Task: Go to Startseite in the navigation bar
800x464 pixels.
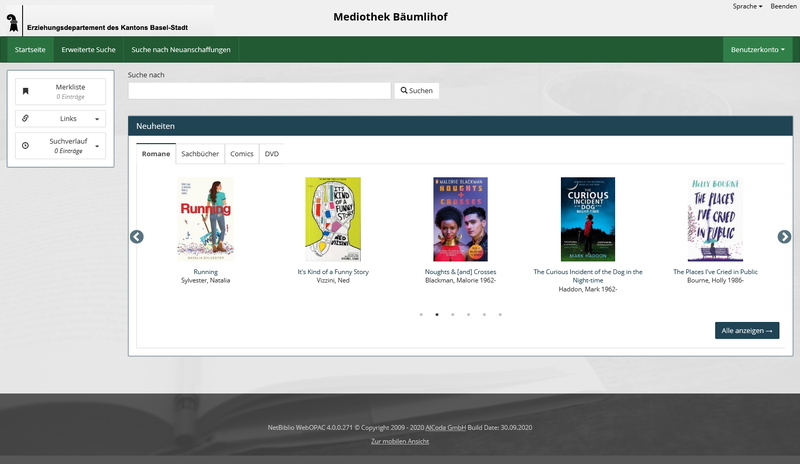Action: coord(30,50)
